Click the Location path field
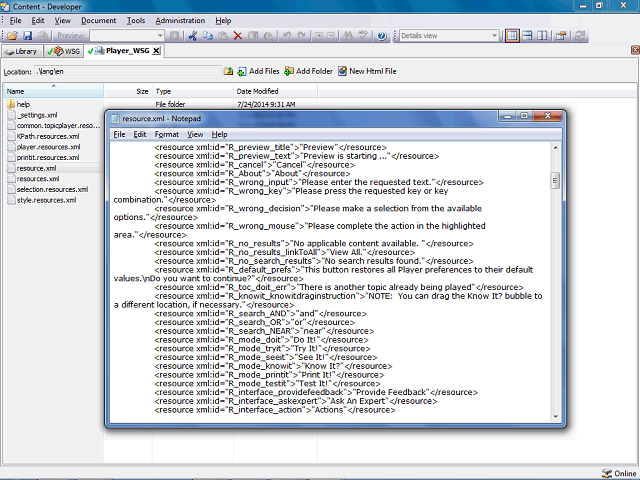This screenshot has width=640, height=480. [127, 71]
